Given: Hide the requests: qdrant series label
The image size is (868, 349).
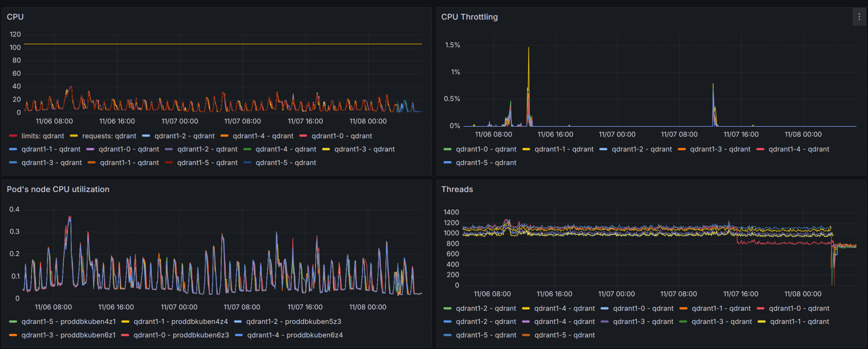Looking at the screenshot, I should [x=109, y=136].
